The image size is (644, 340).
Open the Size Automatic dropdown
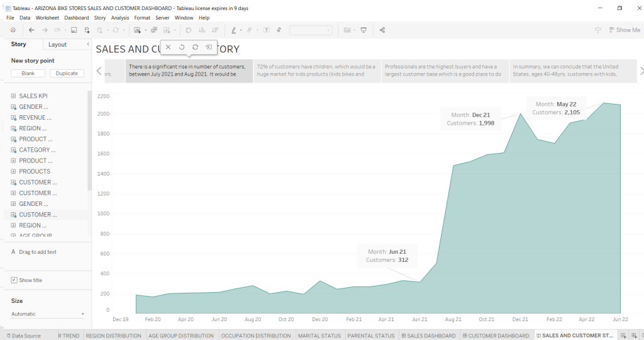(x=48, y=314)
